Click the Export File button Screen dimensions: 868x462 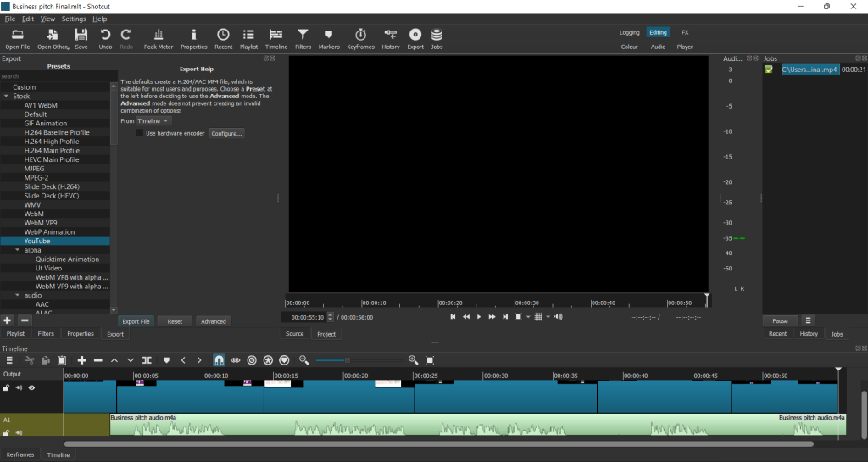(x=136, y=321)
